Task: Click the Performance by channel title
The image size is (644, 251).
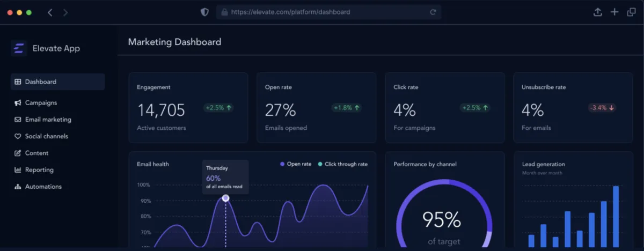Action: 425,164
